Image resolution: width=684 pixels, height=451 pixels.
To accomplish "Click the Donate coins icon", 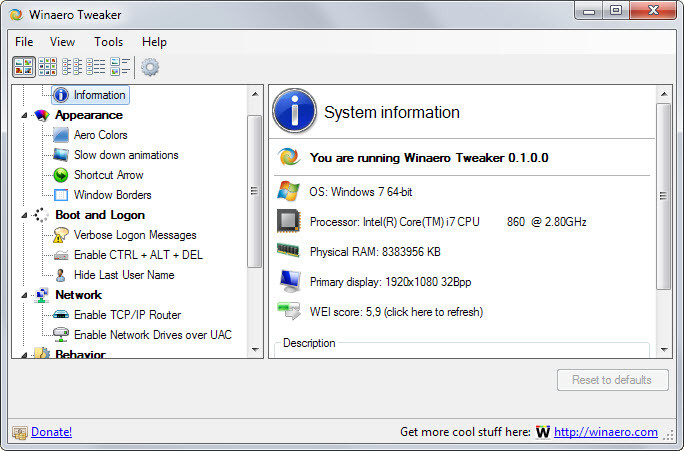I will [20, 433].
